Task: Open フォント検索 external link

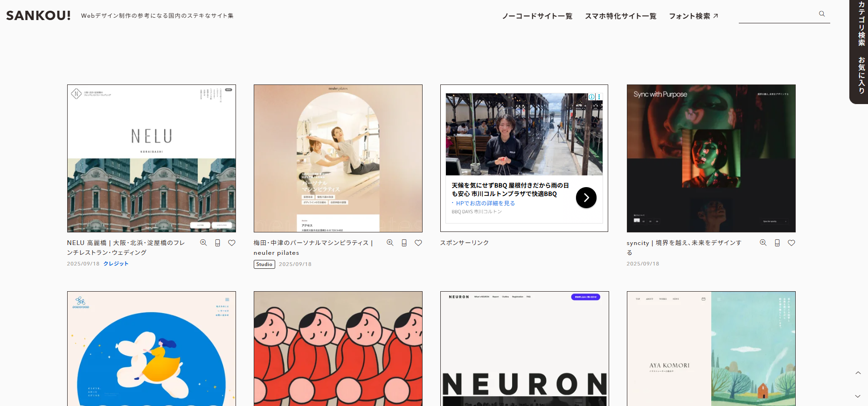Action: [x=693, y=16]
